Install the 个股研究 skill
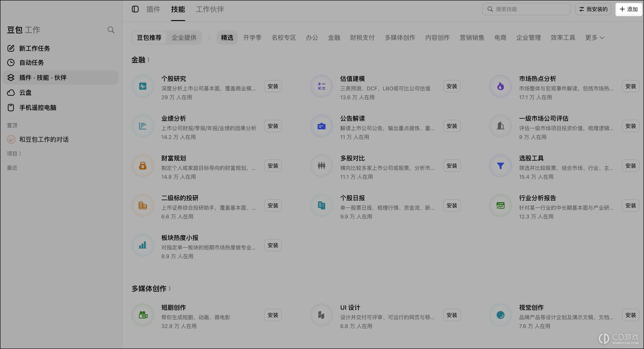This screenshot has width=644, height=349. pos(273,86)
